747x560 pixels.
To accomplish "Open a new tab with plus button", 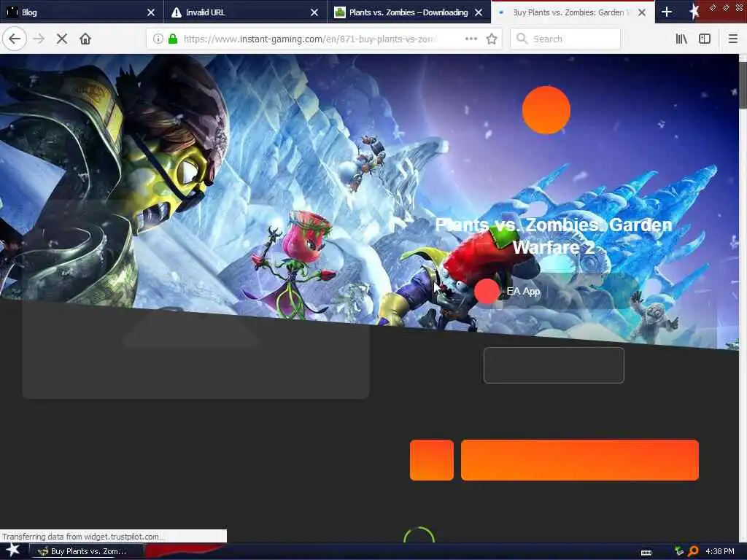I will 667,12.
